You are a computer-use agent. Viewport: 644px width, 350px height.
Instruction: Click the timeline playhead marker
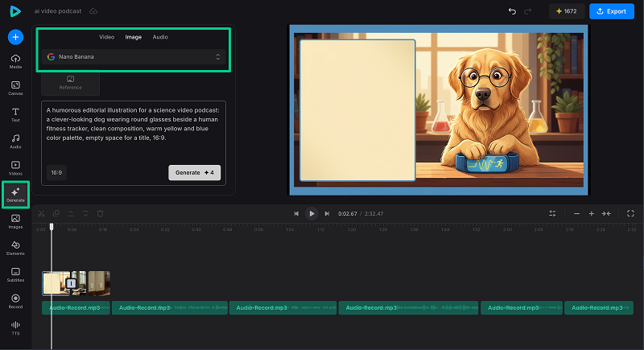coord(52,227)
